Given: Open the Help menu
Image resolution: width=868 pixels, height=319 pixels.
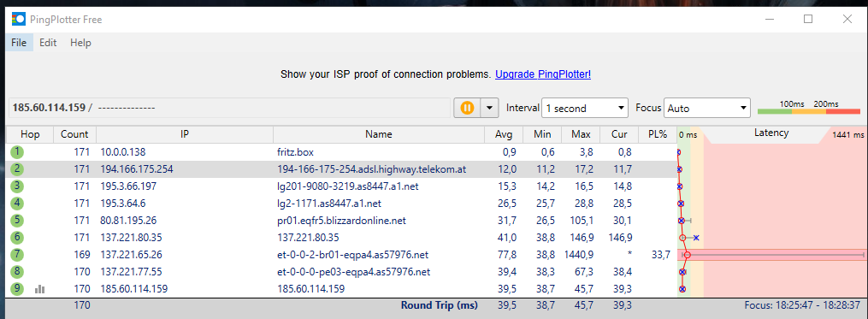Looking at the screenshot, I should click(x=80, y=43).
